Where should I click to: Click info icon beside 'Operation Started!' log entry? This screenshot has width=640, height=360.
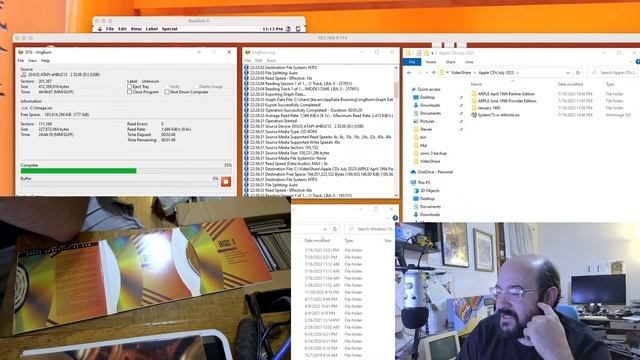[x=247, y=121]
